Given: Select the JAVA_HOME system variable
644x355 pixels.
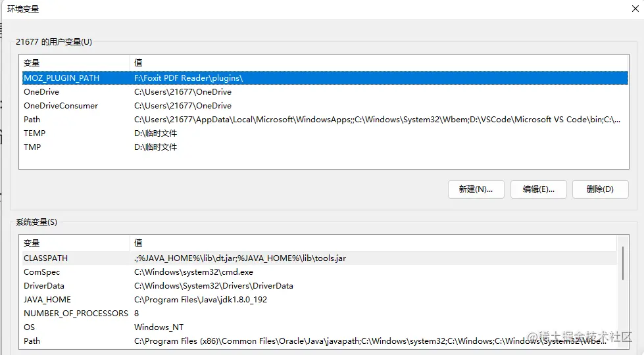Looking at the screenshot, I should click(47, 300).
